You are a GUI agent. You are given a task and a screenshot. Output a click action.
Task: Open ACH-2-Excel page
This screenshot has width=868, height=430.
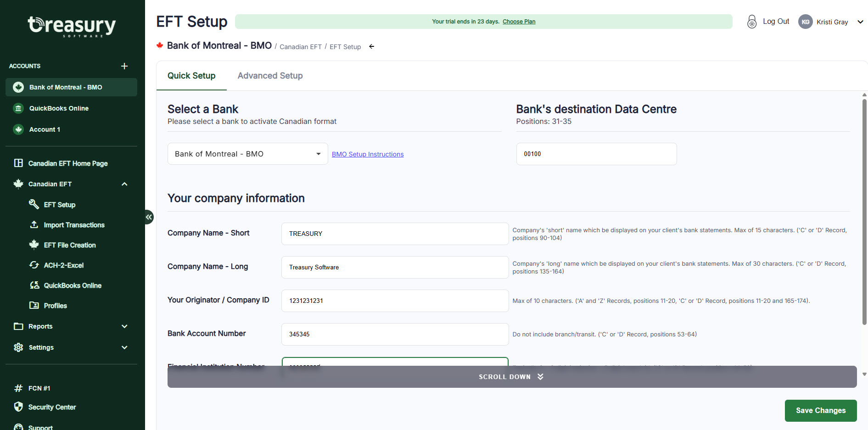point(64,265)
